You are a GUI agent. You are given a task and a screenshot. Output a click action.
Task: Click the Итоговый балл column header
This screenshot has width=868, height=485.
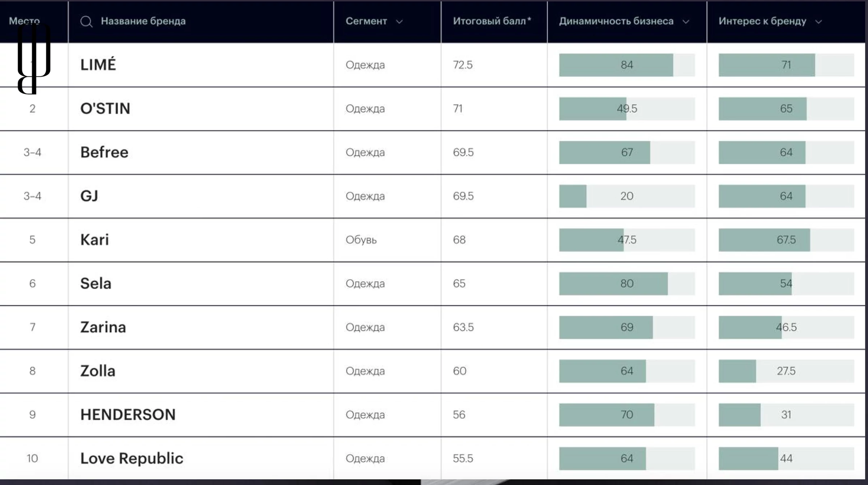click(x=492, y=21)
